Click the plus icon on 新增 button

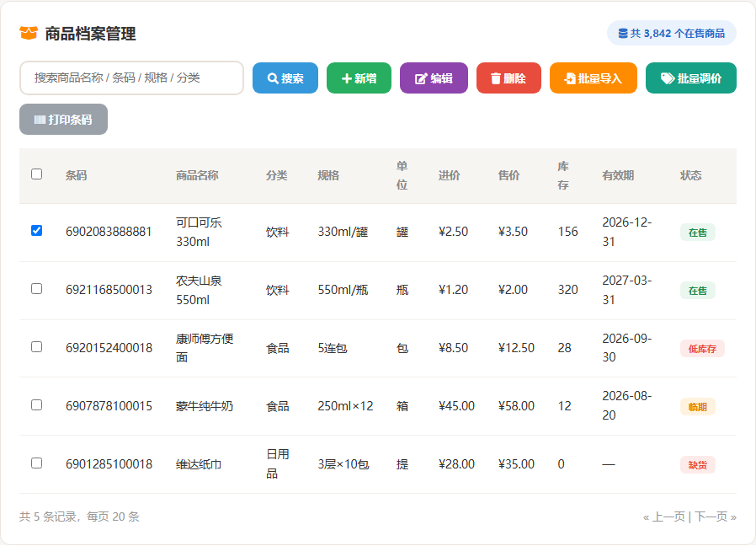(346, 78)
